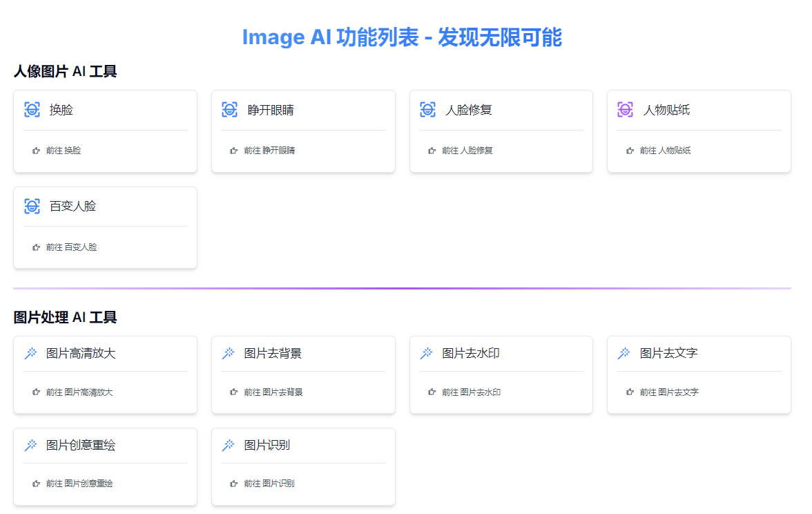Screen dimensions: 812x514
Task: Open the 前往 换脸 link
Action: 63,151
